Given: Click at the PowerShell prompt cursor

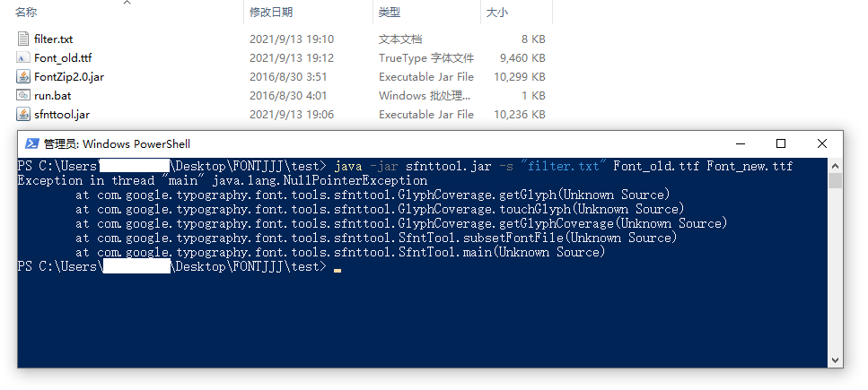Looking at the screenshot, I should [338, 270].
